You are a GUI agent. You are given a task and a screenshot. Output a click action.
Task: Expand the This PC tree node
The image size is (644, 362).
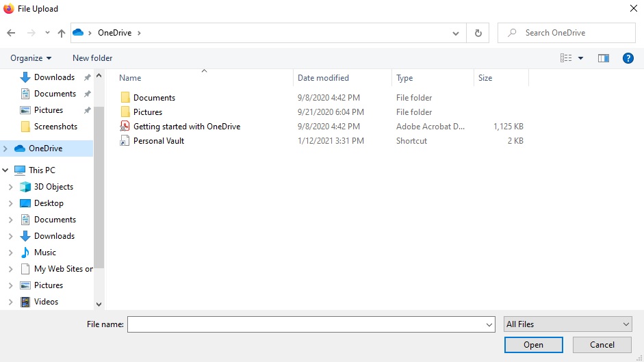pos(6,170)
